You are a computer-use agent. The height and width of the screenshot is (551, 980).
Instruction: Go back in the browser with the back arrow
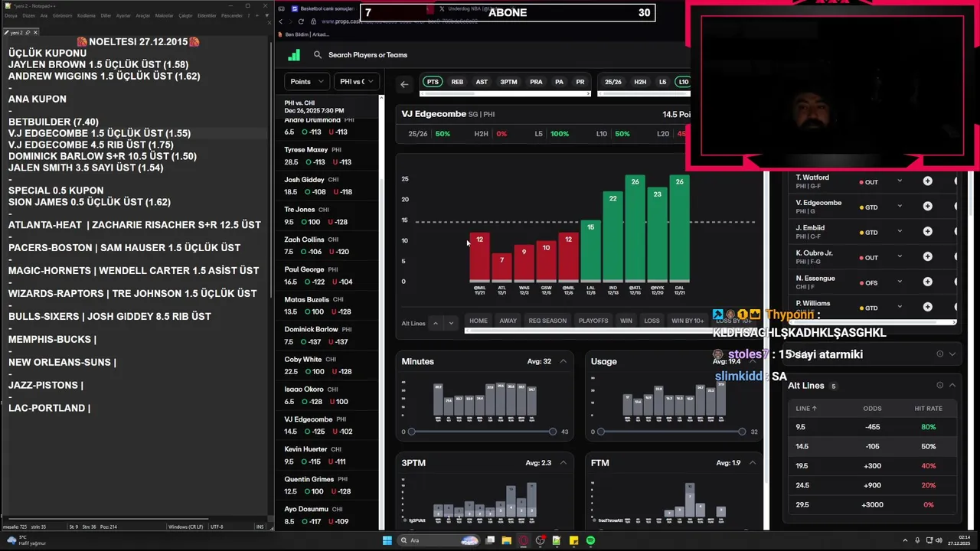tap(280, 21)
